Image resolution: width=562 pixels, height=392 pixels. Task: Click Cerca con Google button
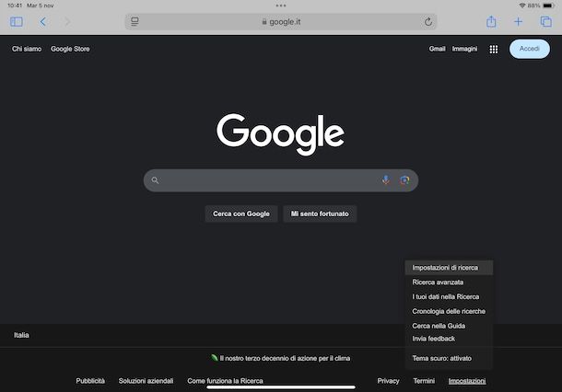[x=241, y=213]
